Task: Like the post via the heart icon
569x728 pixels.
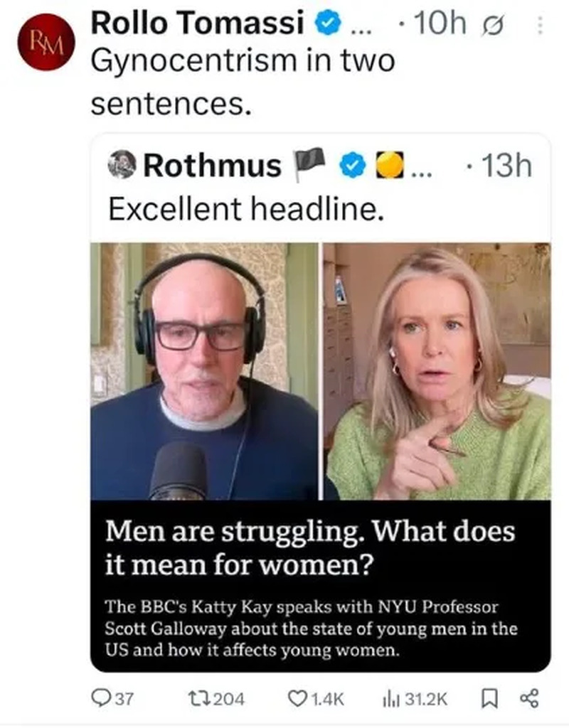Action: click(x=296, y=699)
